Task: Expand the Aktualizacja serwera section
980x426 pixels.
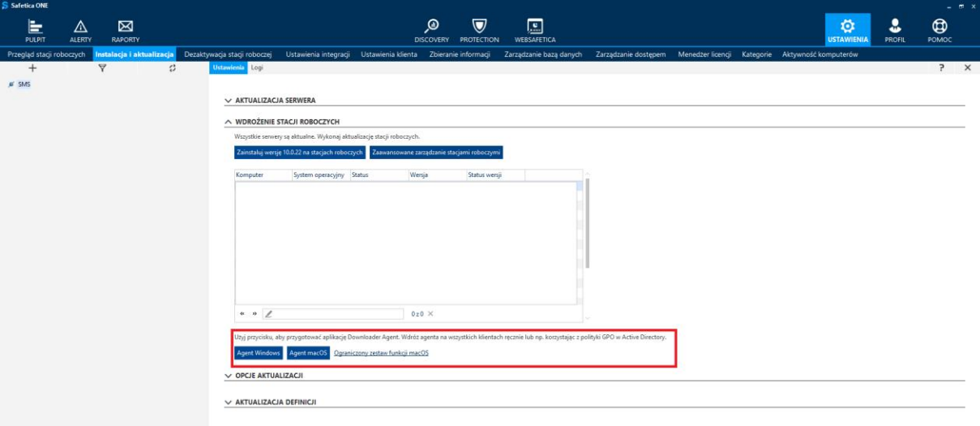Action: [x=275, y=100]
